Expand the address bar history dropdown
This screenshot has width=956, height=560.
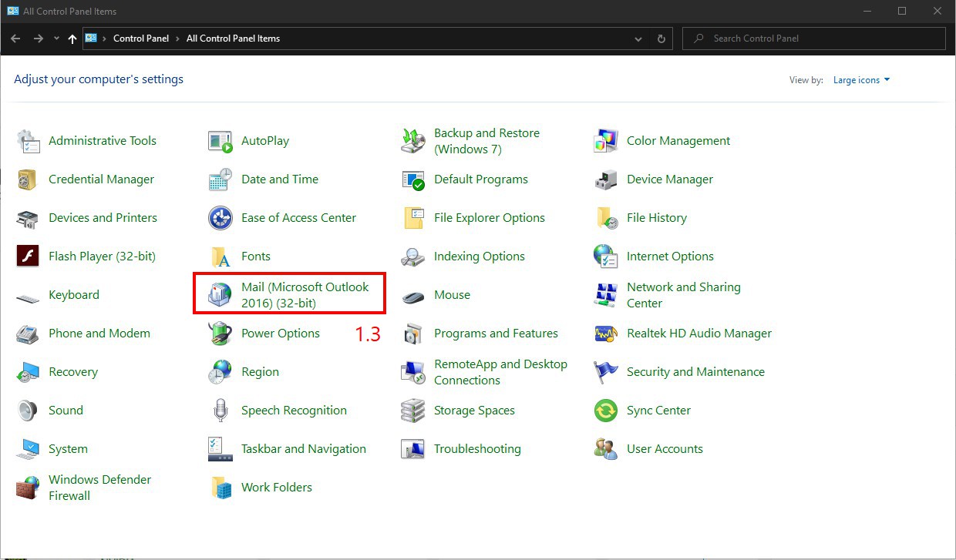pos(638,39)
